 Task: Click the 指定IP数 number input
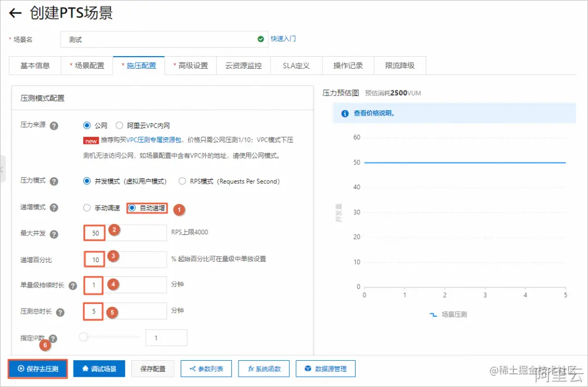click(166, 338)
